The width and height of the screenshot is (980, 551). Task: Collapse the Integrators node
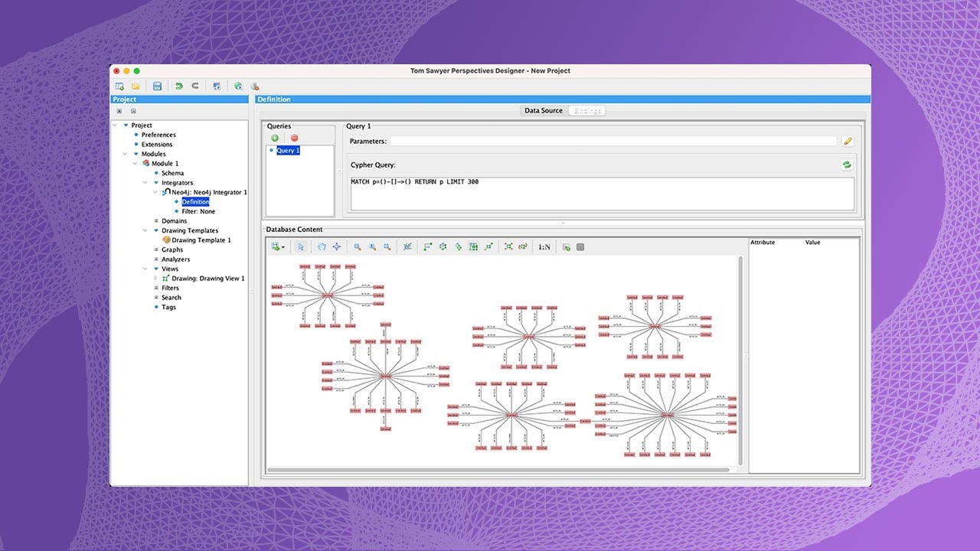point(145,183)
